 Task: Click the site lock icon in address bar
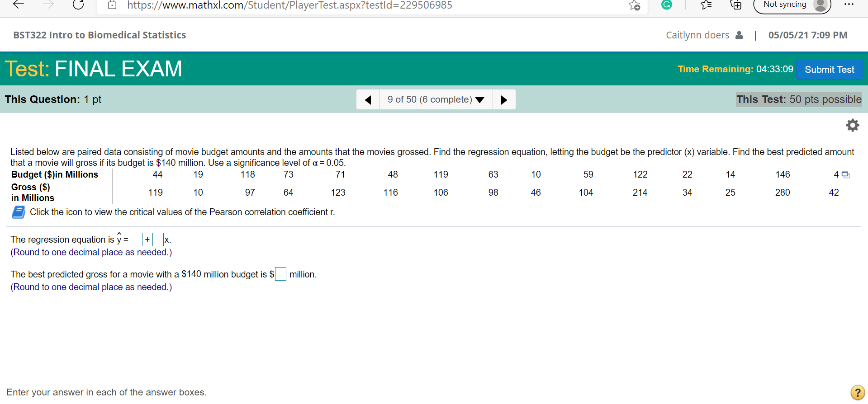(x=112, y=5)
